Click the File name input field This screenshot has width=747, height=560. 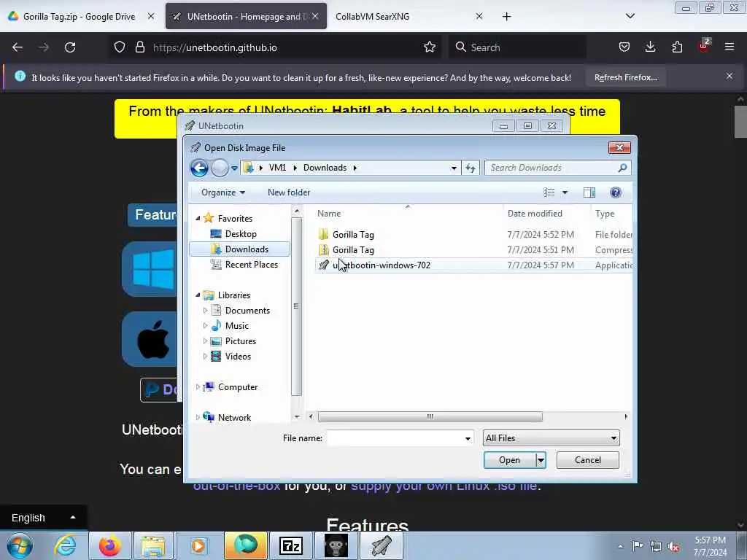[x=395, y=438]
